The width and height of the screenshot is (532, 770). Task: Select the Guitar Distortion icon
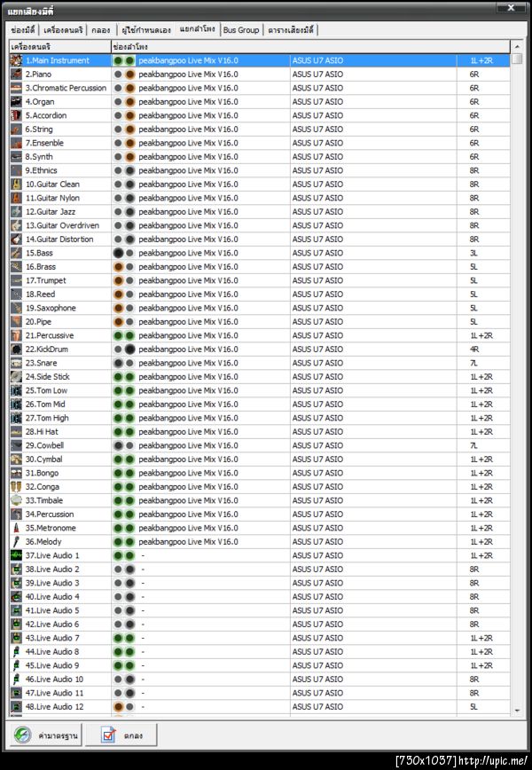[x=16, y=240]
